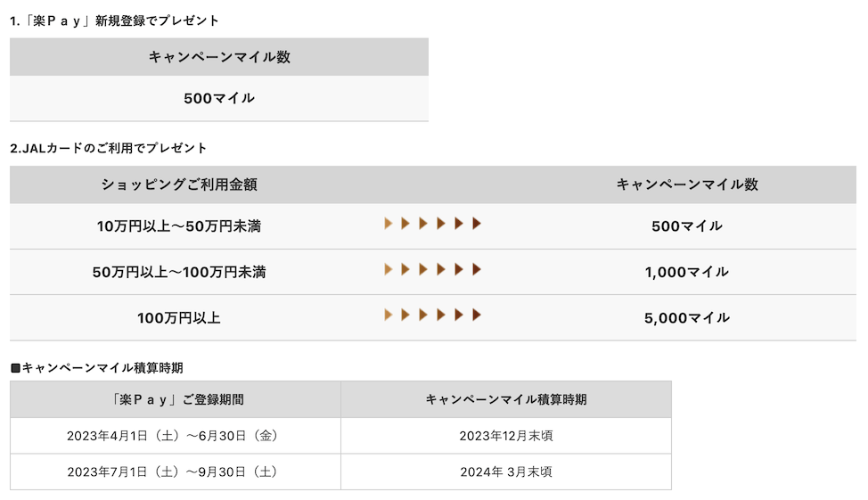868x500 pixels.
Task: Select the 2023年7月1日〜9月30日 registration period
Action: pos(176,471)
